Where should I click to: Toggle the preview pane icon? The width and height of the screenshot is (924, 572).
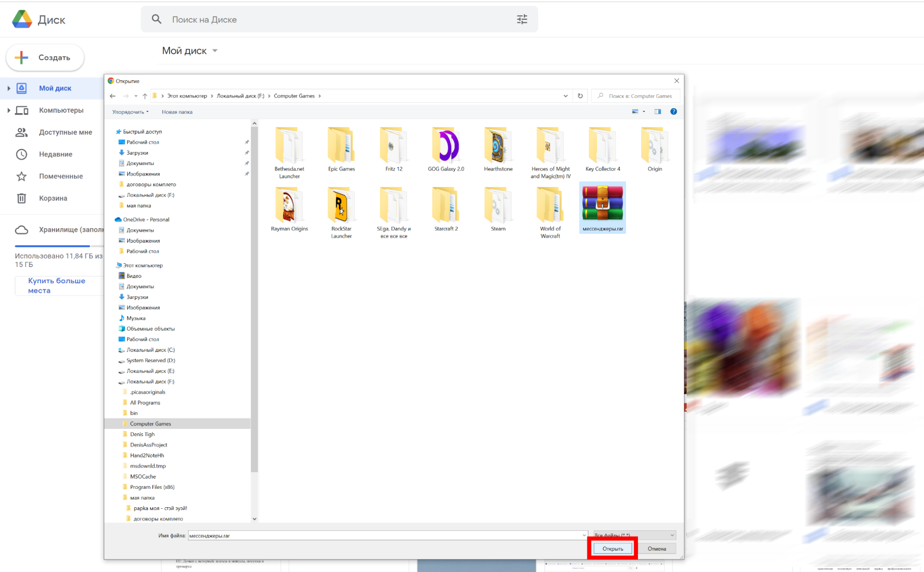[x=658, y=111]
